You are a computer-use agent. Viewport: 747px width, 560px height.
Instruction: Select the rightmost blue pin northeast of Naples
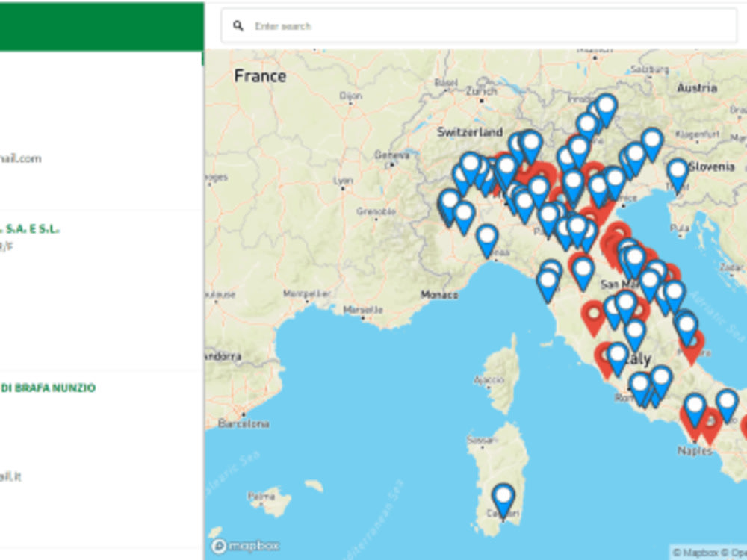tap(727, 405)
